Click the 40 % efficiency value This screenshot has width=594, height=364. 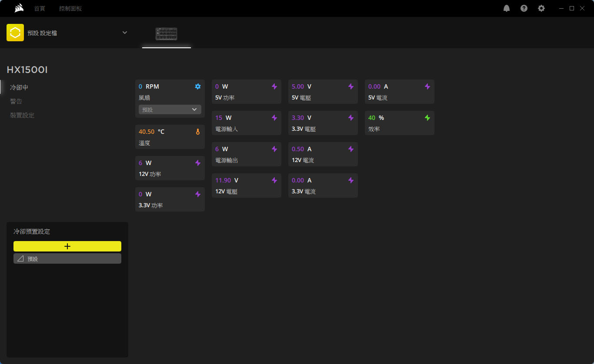376,118
